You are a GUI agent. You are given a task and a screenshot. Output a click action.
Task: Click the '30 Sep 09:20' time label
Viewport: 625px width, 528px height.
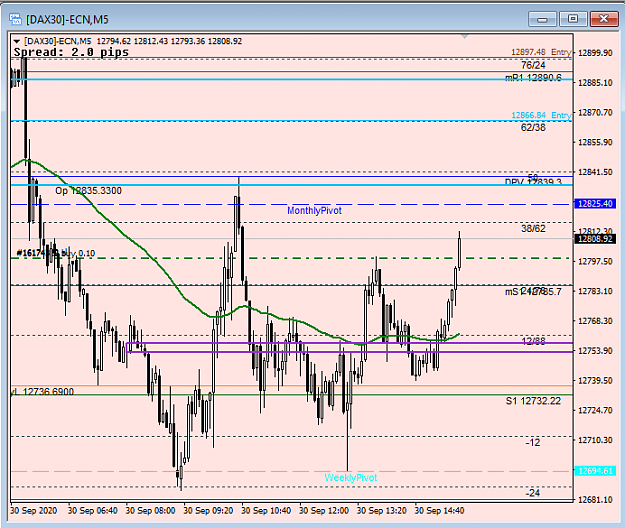pos(208,511)
